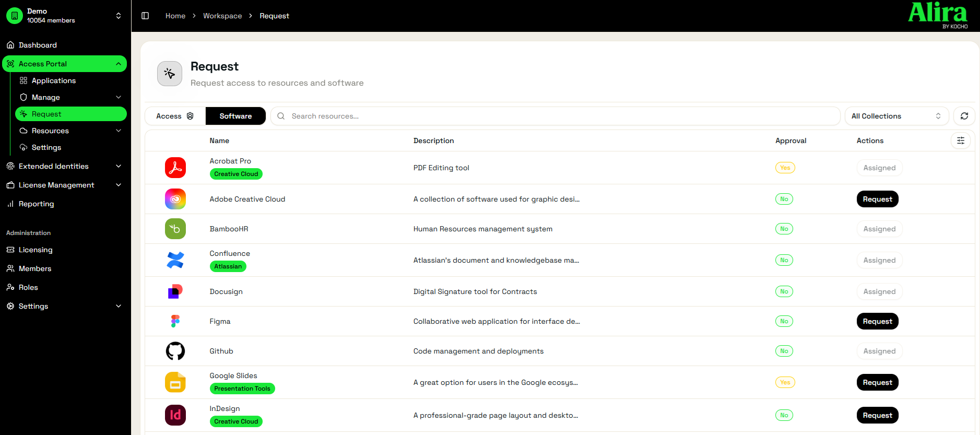Open Access Portal Settings item

[71, 147]
